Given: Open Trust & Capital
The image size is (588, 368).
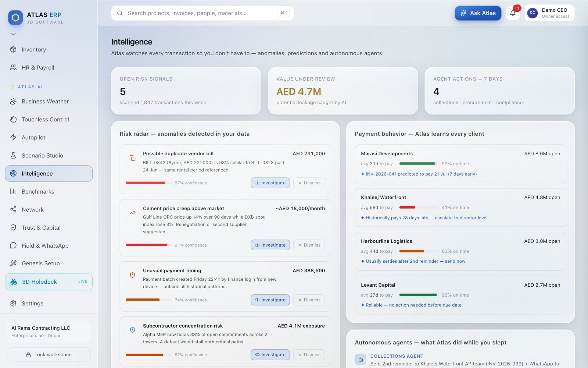Looking at the screenshot, I should coord(49,228).
